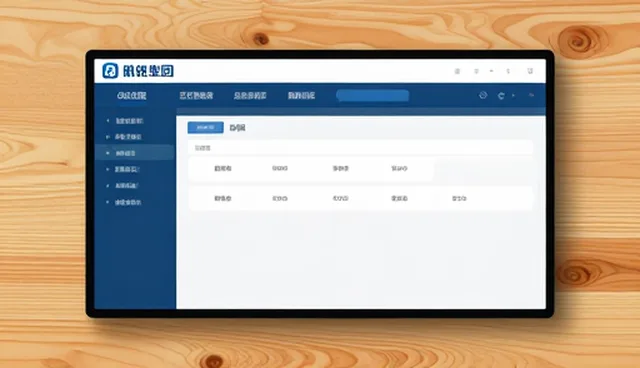640x368 pixels.
Task: Click the wide white input bar below the blue button
Action: (360, 148)
